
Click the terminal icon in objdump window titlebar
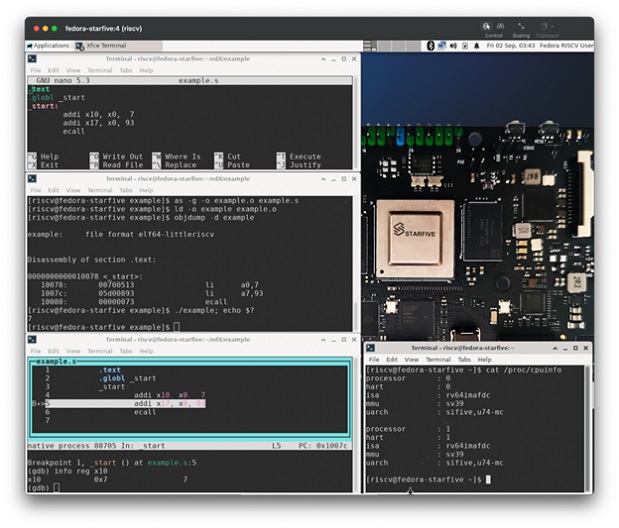click(x=32, y=179)
